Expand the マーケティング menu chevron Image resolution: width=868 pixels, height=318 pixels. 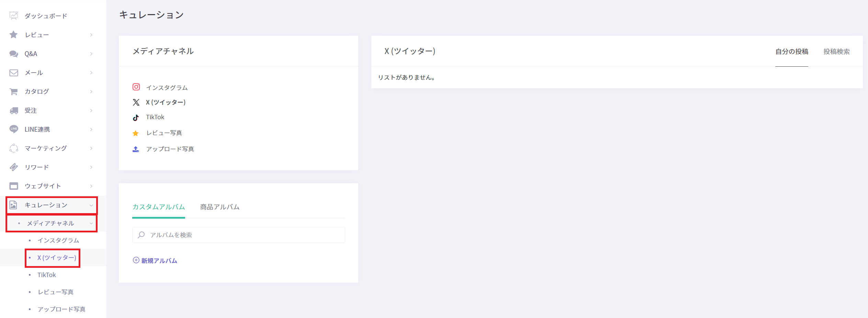tap(91, 148)
